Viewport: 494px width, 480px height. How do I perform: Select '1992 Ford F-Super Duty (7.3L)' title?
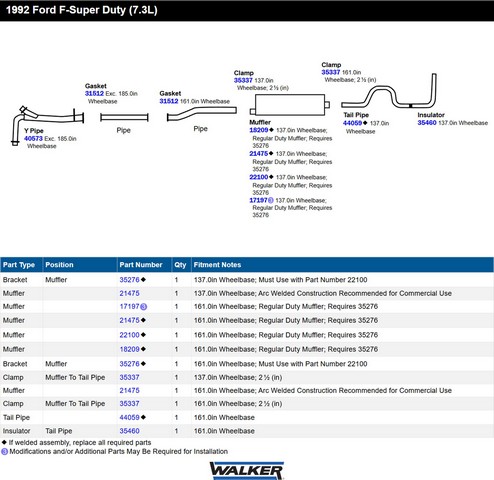(82, 10)
